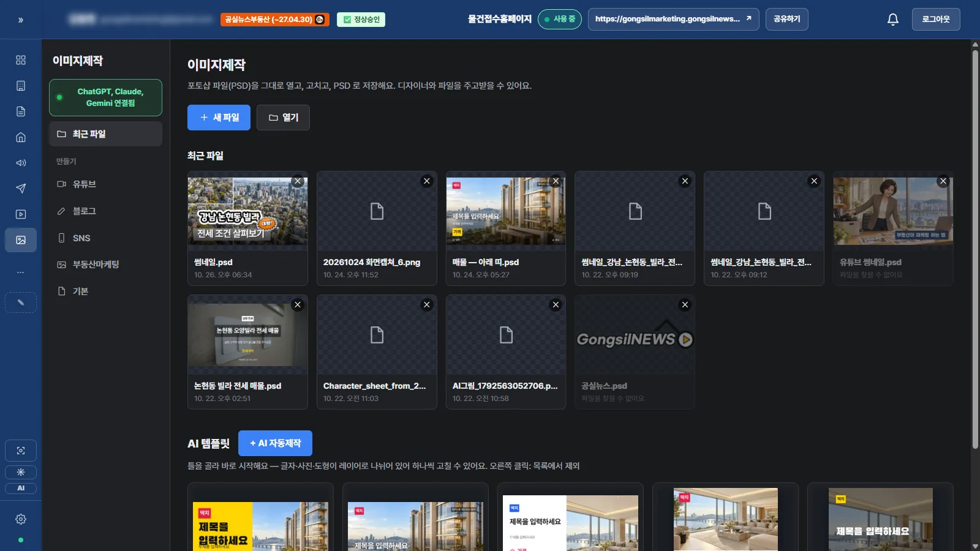This screenshot has height=551, width=980.
Task: Select the image creation icon in left rail
Action: (x=21, y=240)
